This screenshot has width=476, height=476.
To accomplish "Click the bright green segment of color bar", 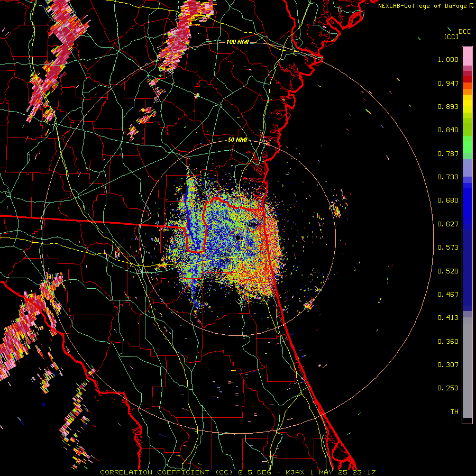I will coord(467,144).
